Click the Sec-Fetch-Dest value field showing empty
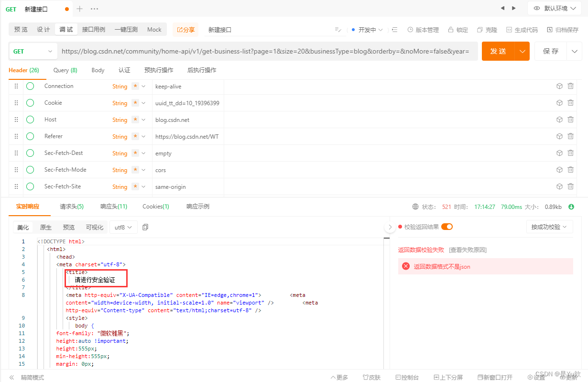Screen dimensions: 588x382 coord(188,153)
